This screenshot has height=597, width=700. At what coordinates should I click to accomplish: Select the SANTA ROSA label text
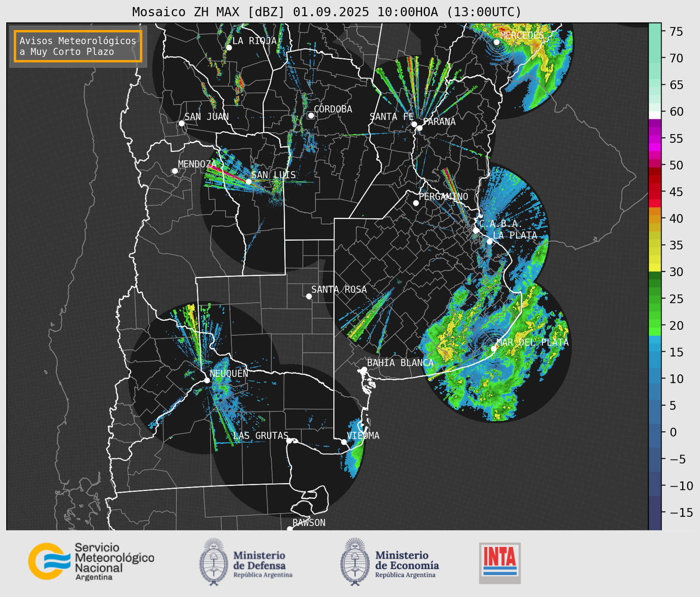[x=339, y=289]
